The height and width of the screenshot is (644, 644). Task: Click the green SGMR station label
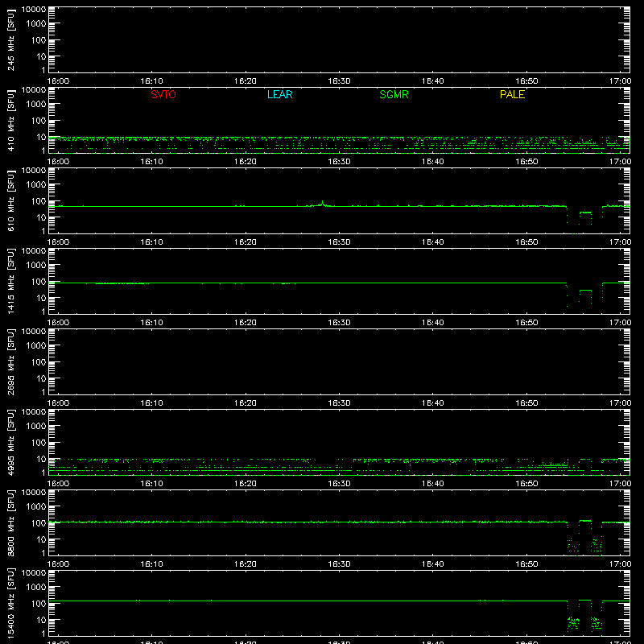point(394,94)
